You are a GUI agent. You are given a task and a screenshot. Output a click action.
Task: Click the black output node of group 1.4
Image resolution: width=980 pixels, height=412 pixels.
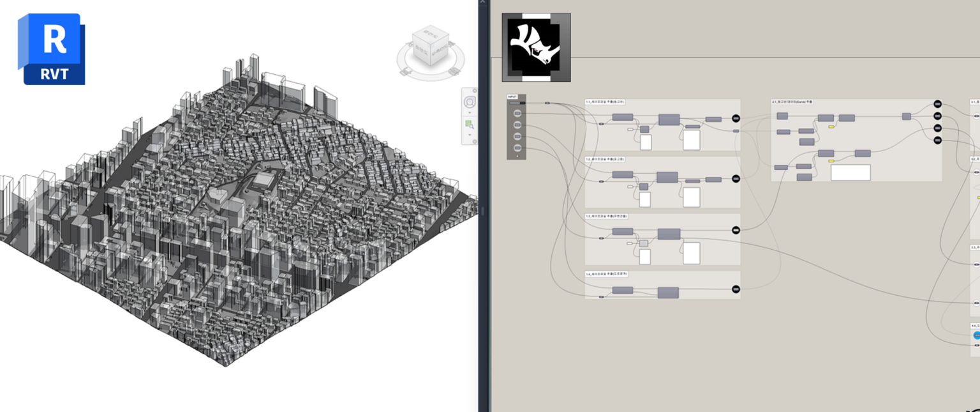pos(736,289)
